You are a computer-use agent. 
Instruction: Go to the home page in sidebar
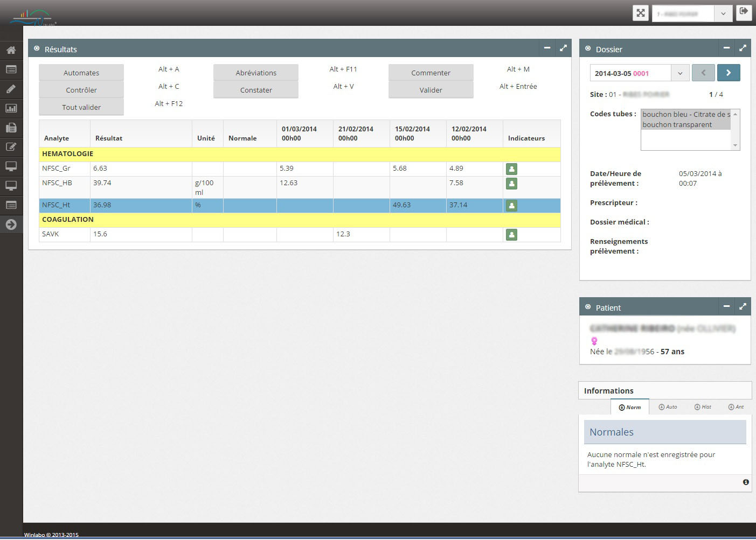click(11, 50)
